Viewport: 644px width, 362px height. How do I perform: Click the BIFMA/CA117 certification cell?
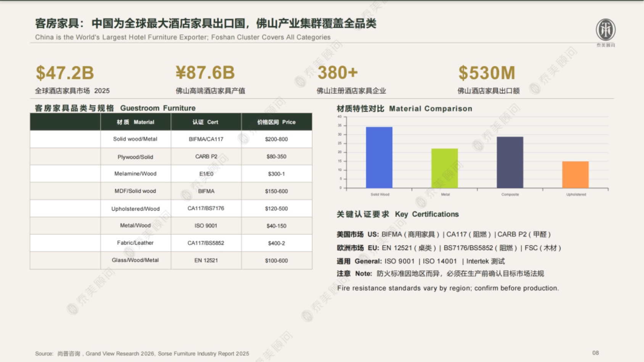pos(206,139)
